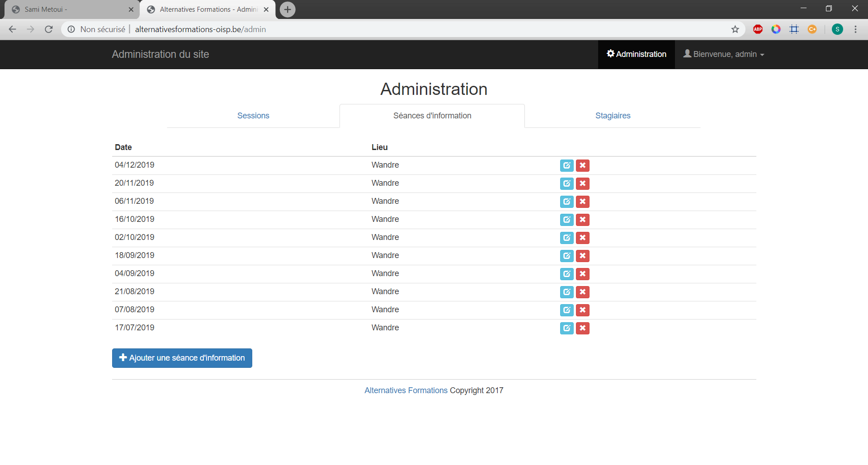
Task: Click the browser address bar URL
Action: pos(200,29)
